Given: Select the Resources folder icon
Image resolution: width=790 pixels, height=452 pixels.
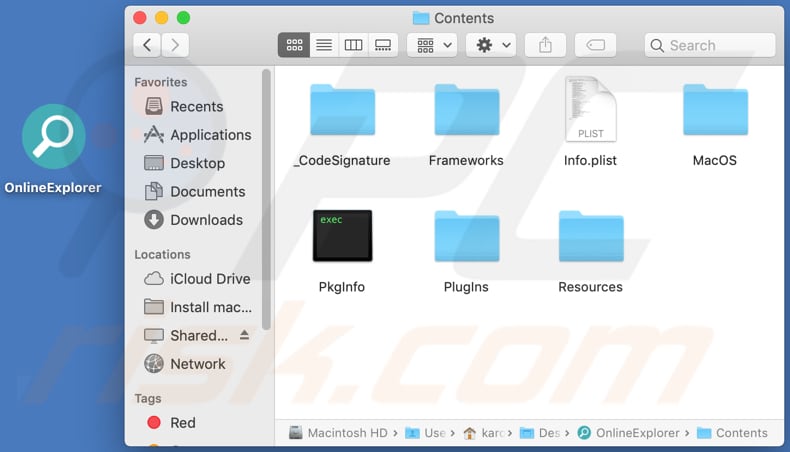Looking at the screenshot, I should coord(591,236).
